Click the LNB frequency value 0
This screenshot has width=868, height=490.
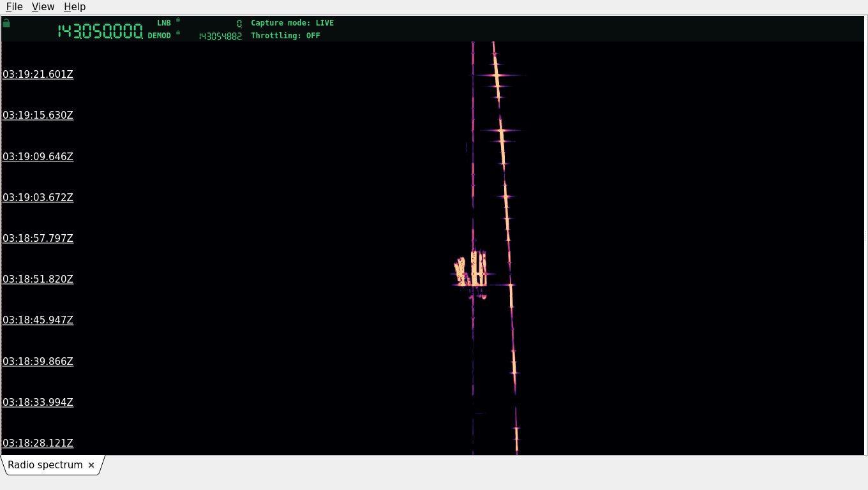coord(239,24)
